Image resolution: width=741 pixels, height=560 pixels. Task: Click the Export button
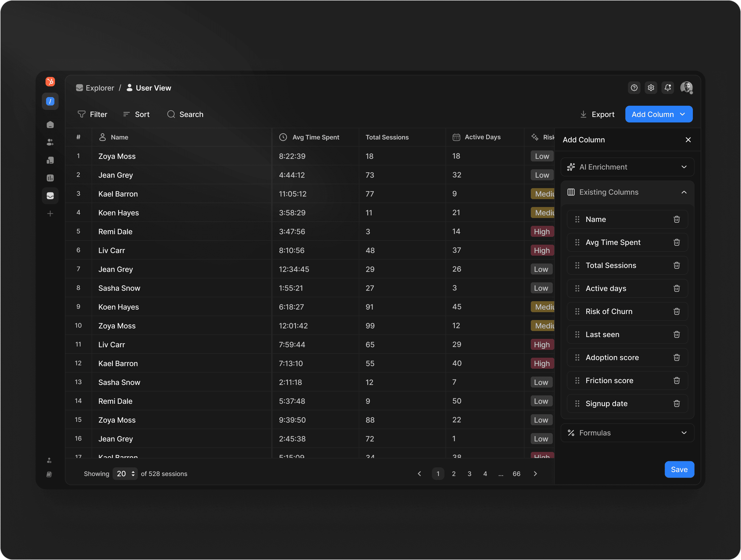[x=597, y=114]
